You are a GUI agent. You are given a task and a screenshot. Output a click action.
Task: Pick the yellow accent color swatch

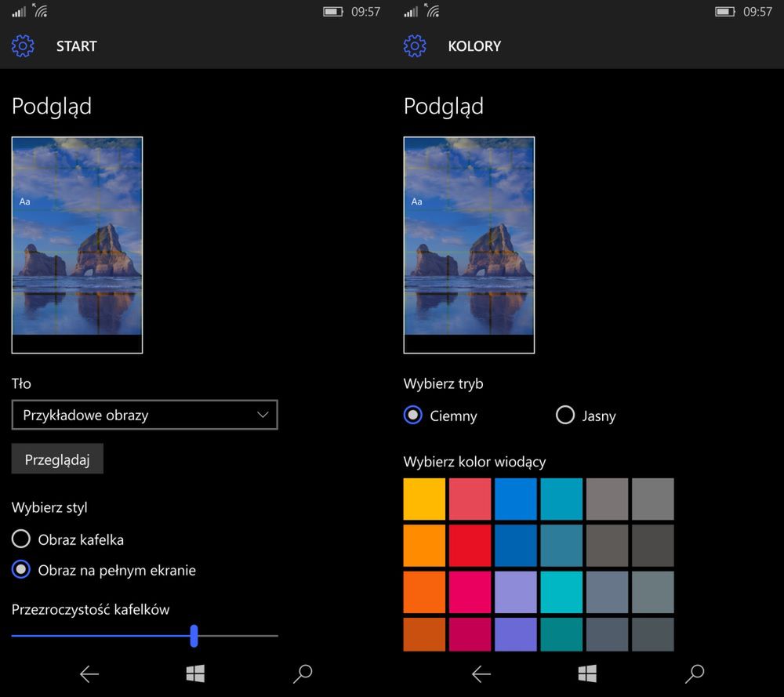pyautogui.click(x=424, y=499)
